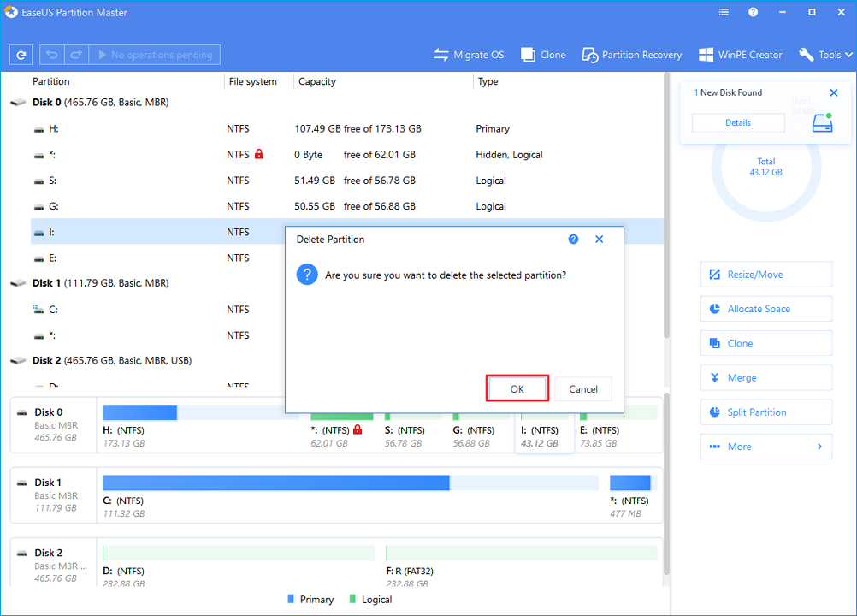Click the File system column header
The image size is (857, 616).
(252, 81)
